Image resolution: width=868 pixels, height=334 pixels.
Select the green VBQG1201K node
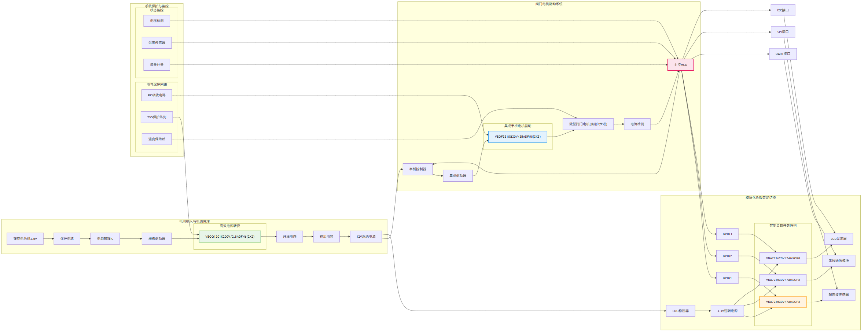(x=230, y=237)
